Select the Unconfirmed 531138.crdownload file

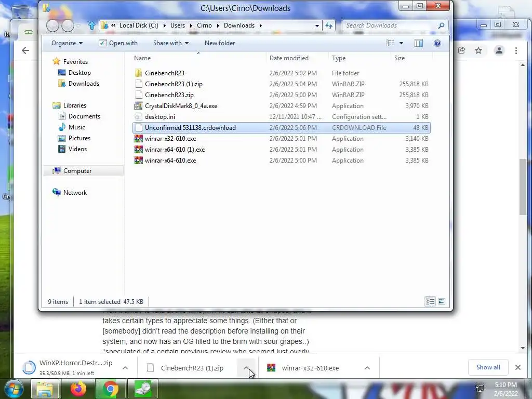click(x=281, y=128)
